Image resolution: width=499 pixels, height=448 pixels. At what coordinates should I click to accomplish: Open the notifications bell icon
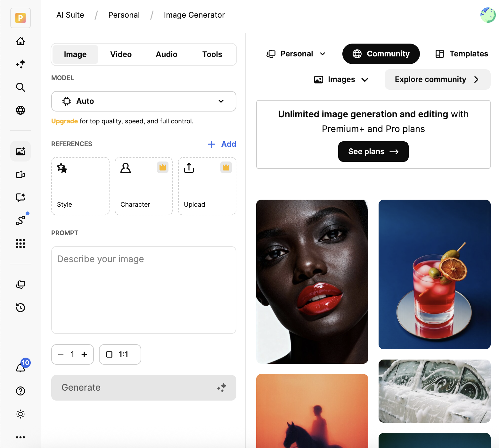tap(20, 368)
